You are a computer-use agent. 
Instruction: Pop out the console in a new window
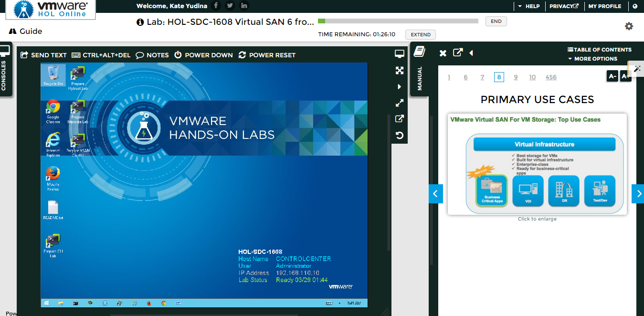pos(400,119)
